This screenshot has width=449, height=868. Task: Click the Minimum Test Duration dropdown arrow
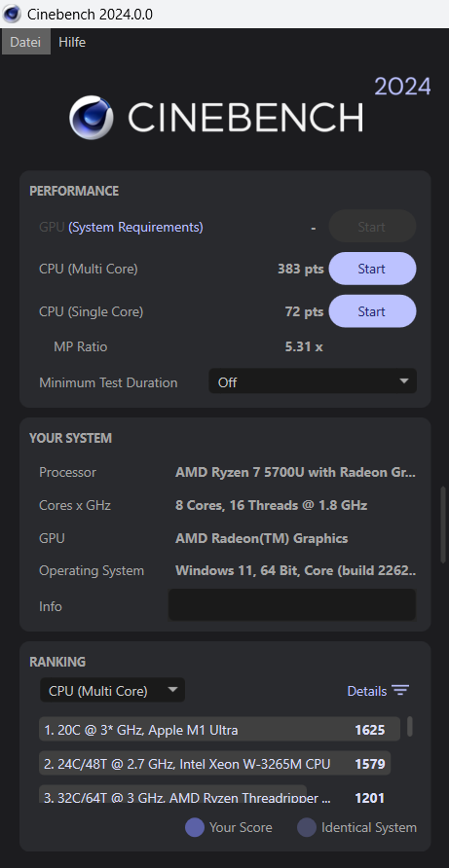(x=403, y=381)
